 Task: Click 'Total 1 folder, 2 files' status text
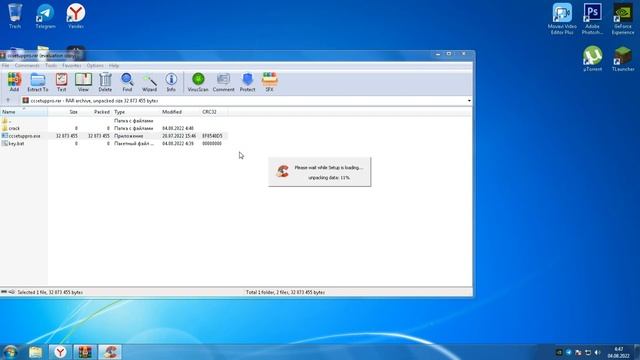coord(285,292)
